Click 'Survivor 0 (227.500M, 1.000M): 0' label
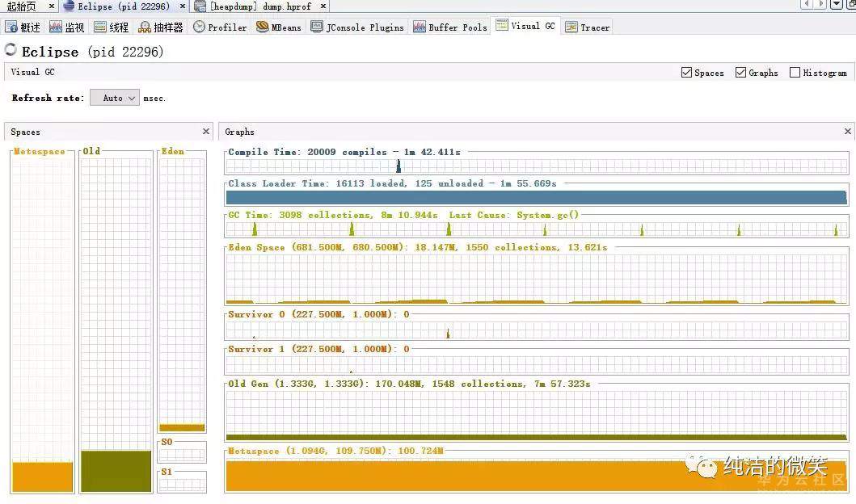 tap(318, 314)
